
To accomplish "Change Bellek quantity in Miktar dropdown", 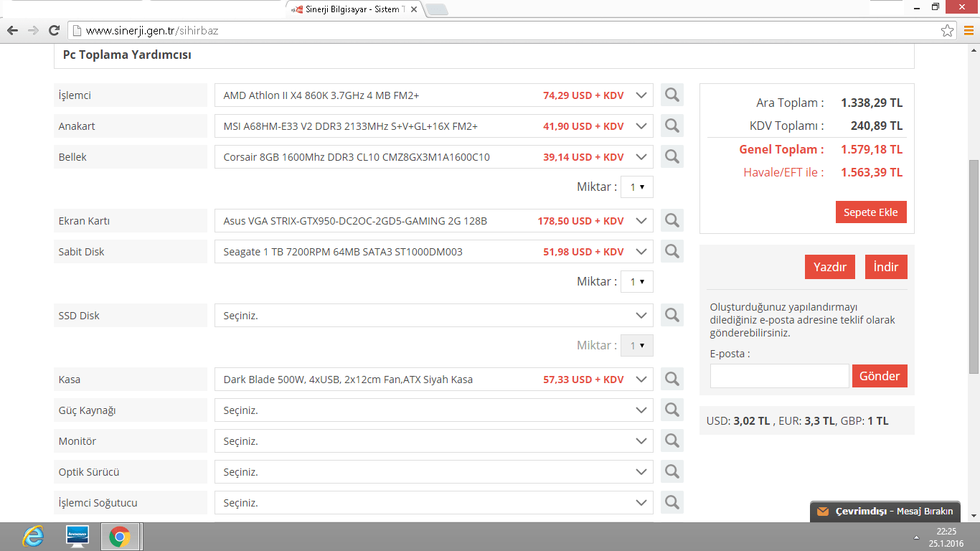I will click(x=637, y=187).
